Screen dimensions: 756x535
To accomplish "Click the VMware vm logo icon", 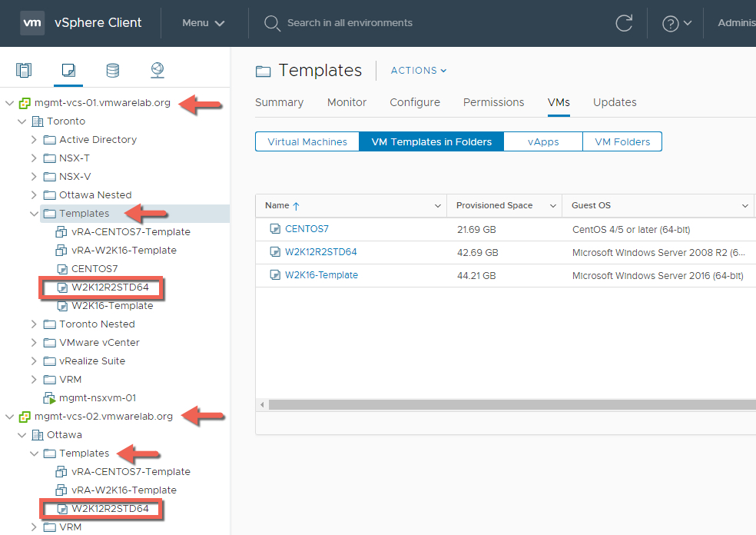I will coord(32,22).
